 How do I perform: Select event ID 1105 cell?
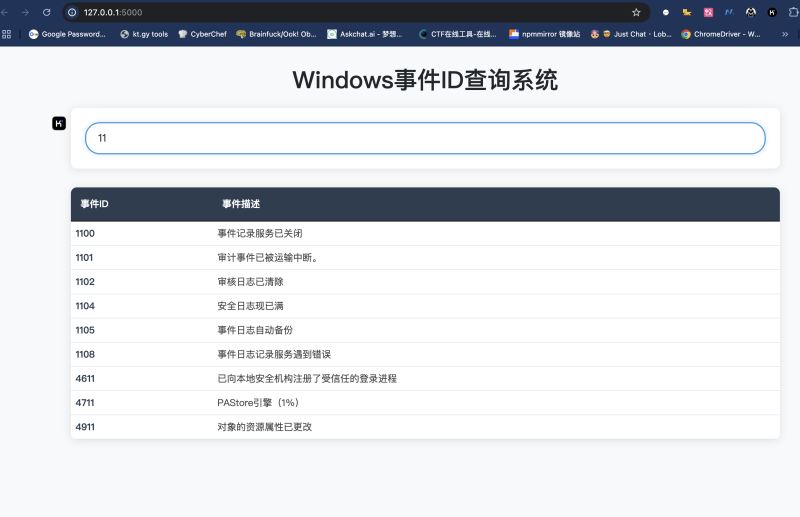(85, 330)
